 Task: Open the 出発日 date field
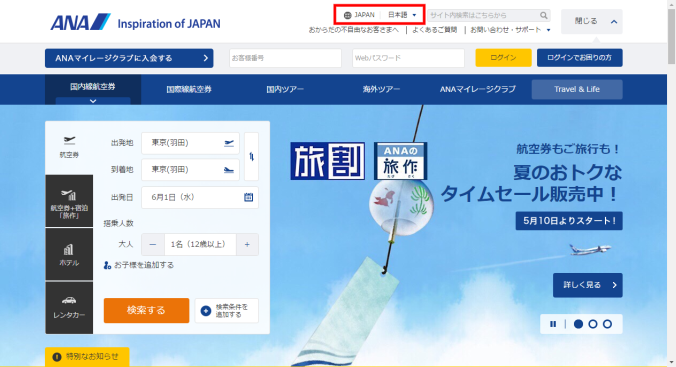tap(200, 198)
